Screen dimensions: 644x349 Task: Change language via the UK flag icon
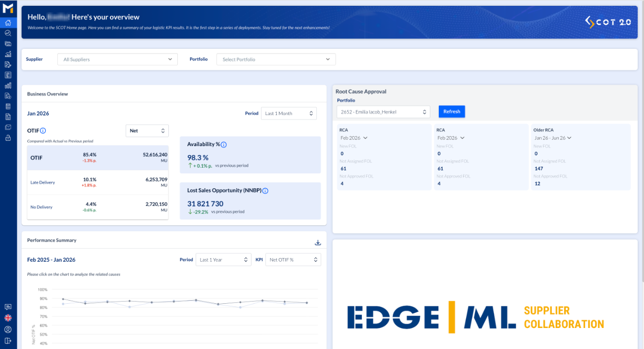8,318
